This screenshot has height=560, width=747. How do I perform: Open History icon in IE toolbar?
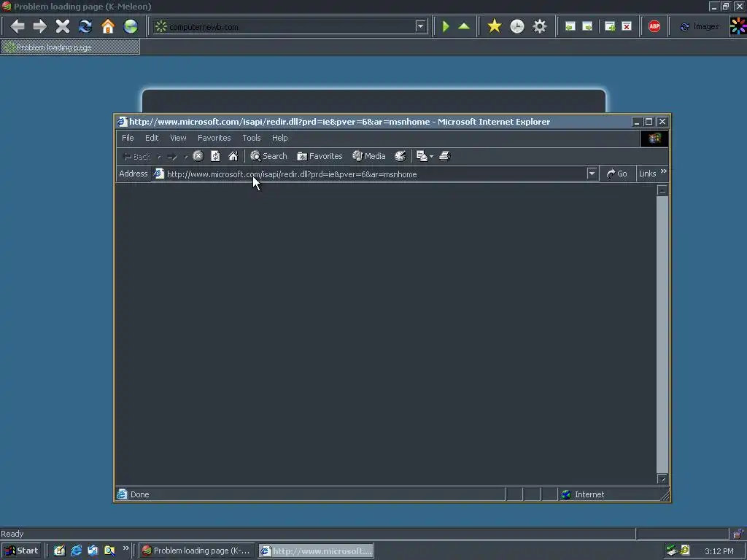(x=400, y=156)
